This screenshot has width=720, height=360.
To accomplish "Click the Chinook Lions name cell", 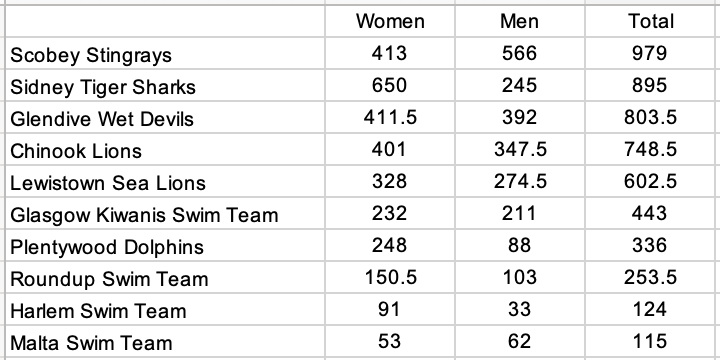I will point(165,150).
